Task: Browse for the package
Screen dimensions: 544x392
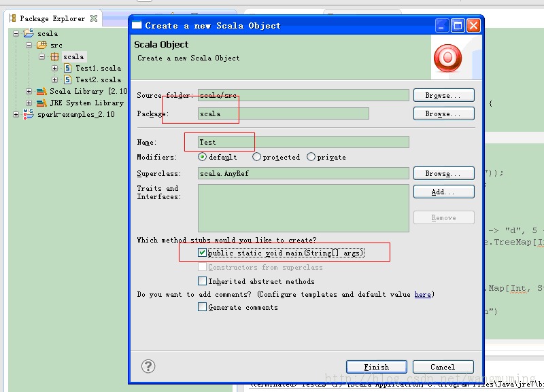Action: (x=444, y=113)
